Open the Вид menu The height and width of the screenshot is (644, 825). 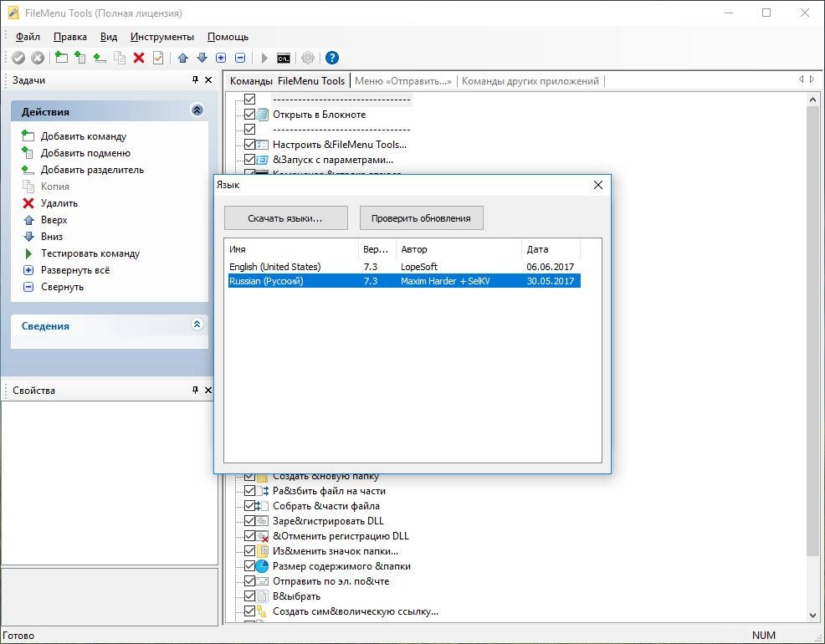[109, 37]
